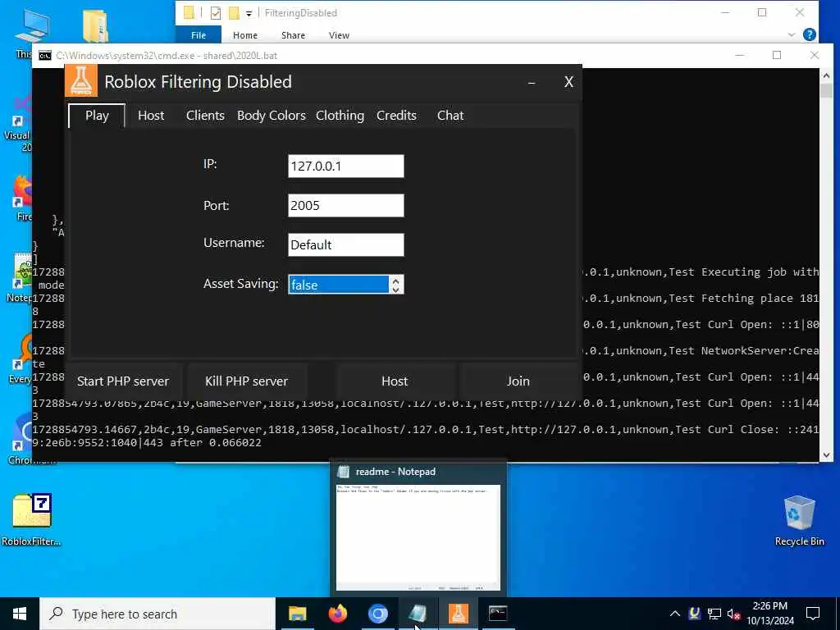This screenshot has height=630, width=840.
Task: Open the Body Colors tab
Action: click(x=271, y=116)
